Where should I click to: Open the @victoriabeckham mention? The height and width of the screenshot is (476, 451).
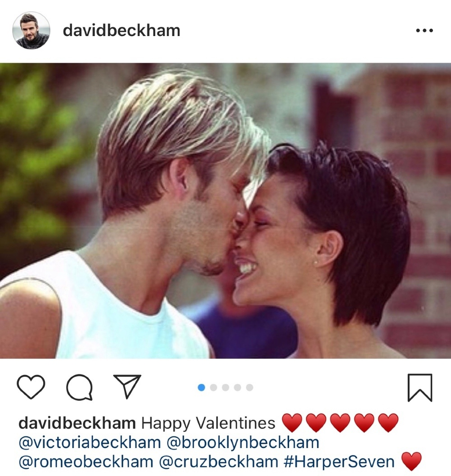90,443
